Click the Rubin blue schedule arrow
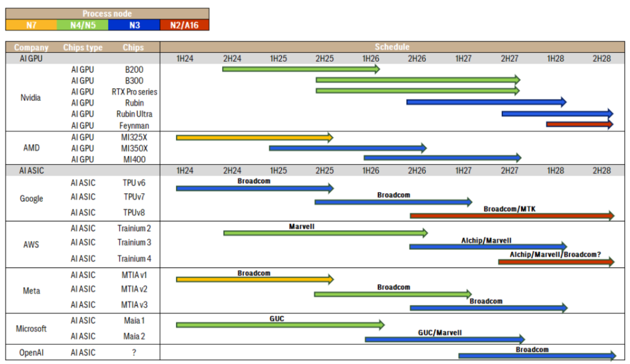The height and width of the screenshot is (364, 630). 486,102
